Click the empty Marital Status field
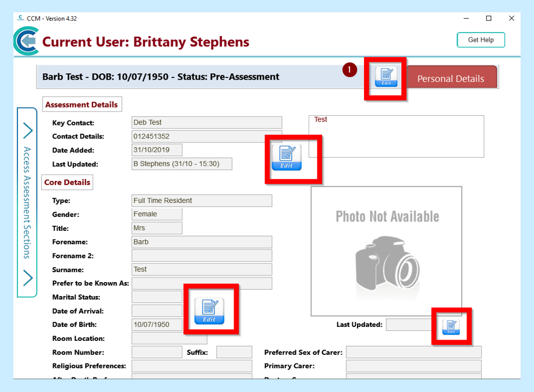Image resolution: width=534 pixels, height=392 pixels. (157, 297)
